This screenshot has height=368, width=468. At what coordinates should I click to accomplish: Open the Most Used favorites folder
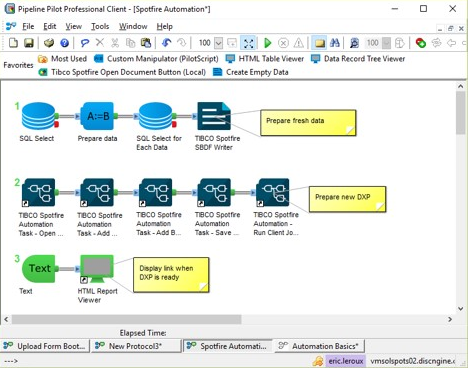(62, 59)
